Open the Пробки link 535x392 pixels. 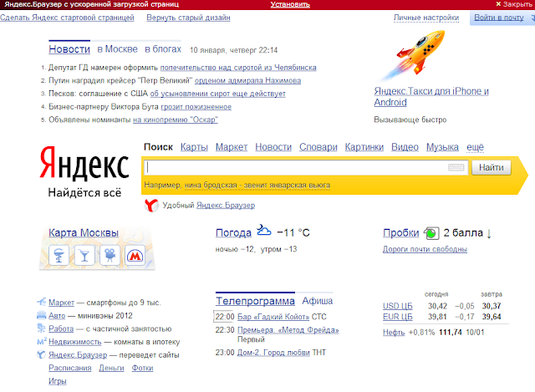(401, 233)
